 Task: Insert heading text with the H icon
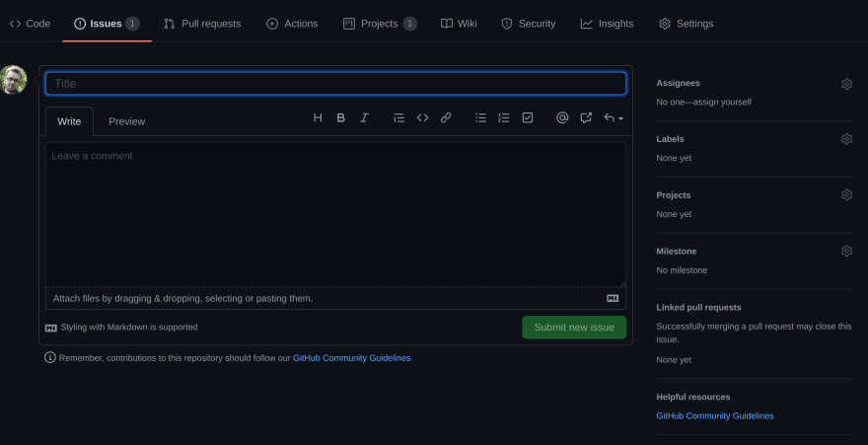click(x=318, y=117)
